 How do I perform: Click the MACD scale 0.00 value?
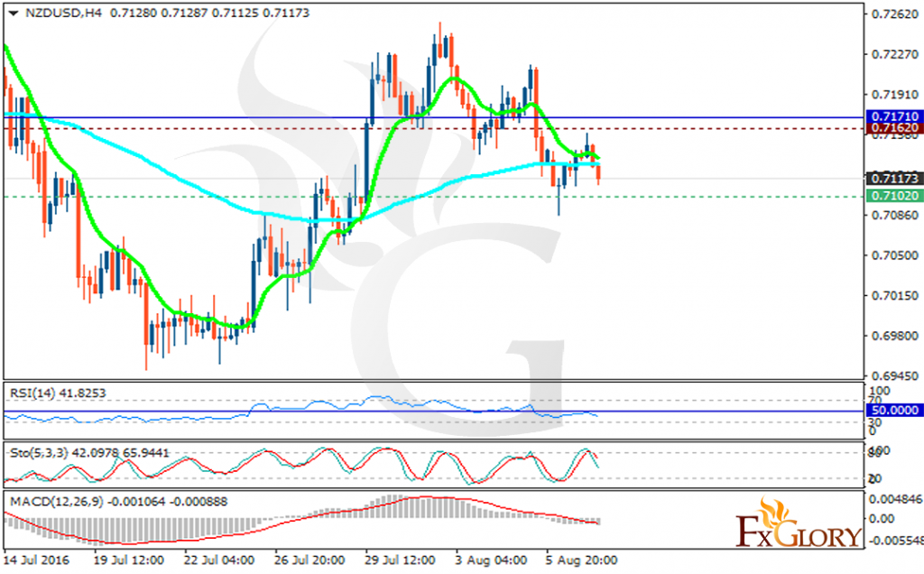click(x=882, y=519)
